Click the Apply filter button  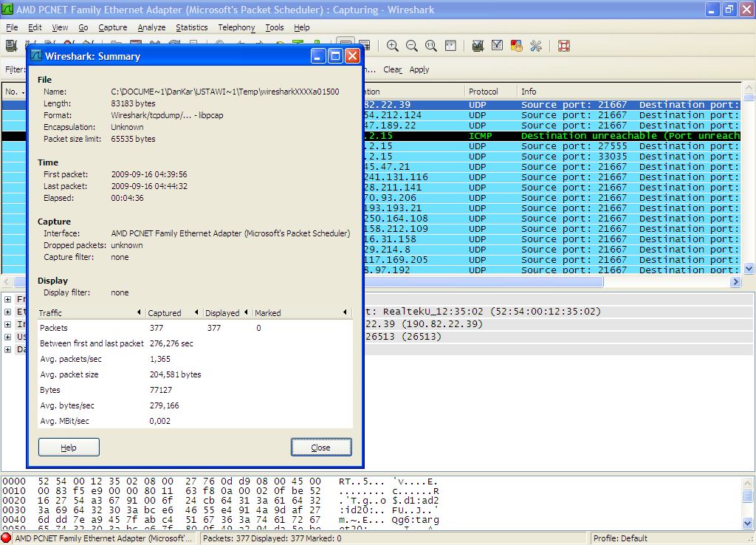(x=419, y=69)
